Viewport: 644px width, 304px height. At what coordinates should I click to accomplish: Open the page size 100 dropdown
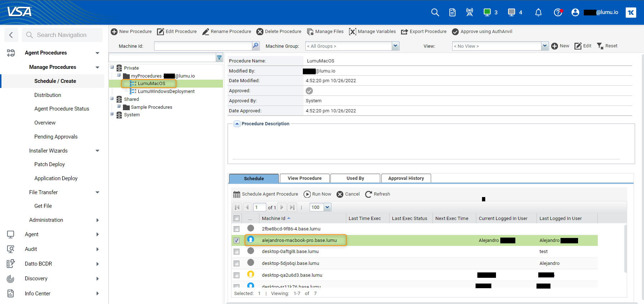coord(327,207)
